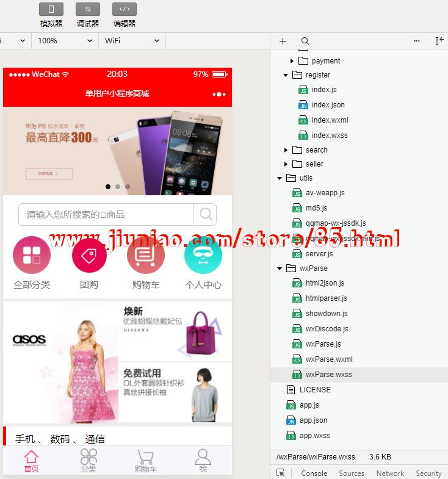Open server.js file
This screenshot has width=448, height=479.
[313, 254]
